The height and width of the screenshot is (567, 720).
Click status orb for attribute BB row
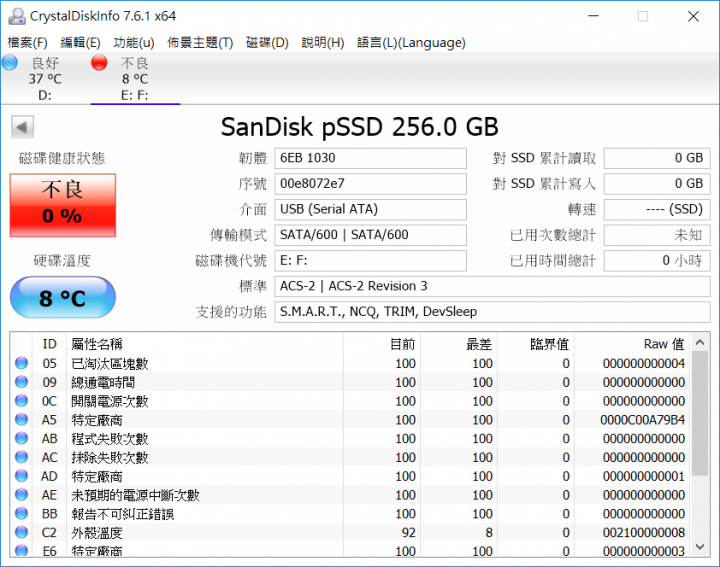pos(22,513)
